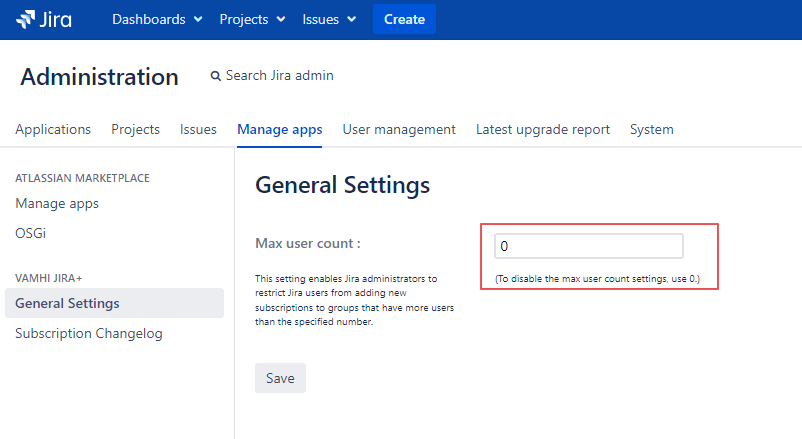Select the Manage apps tab
Image resolution: width=802 pixels, height=439 pixels.
tap(279, 129)
